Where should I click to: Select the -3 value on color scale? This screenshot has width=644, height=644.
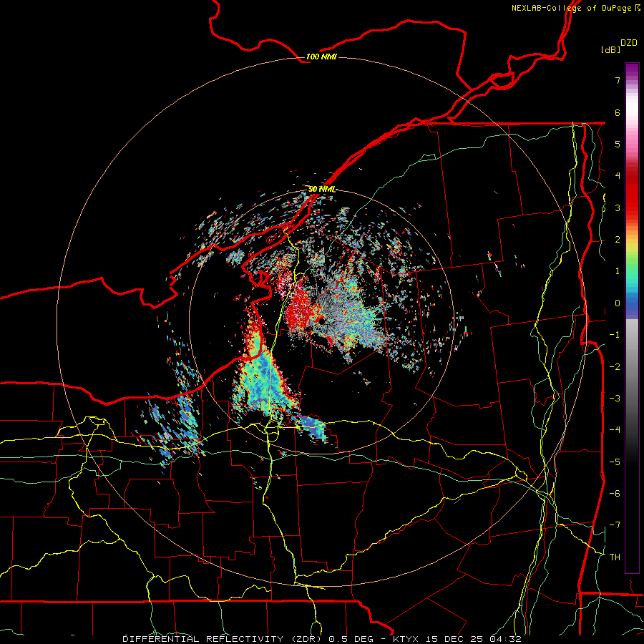tap(615, 399)
